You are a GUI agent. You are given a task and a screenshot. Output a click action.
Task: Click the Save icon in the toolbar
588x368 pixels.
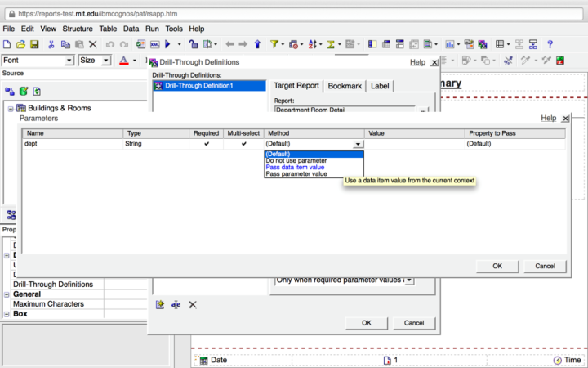[34, 44]
